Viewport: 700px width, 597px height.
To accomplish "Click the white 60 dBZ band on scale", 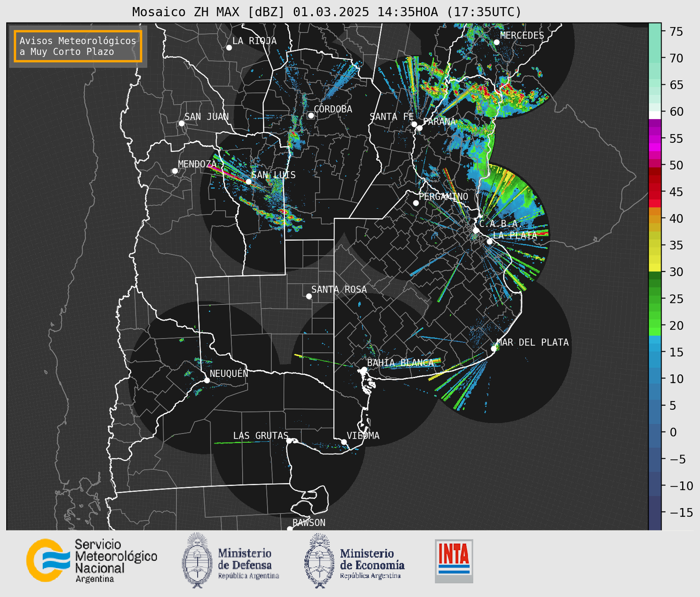I will coord(655,115).
